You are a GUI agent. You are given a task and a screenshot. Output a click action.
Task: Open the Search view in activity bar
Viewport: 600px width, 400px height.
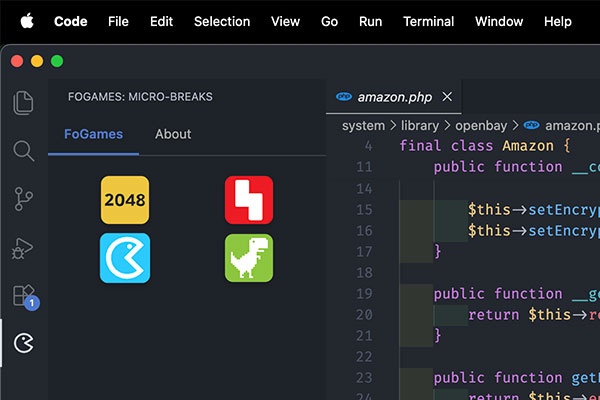tap(24, 151)
